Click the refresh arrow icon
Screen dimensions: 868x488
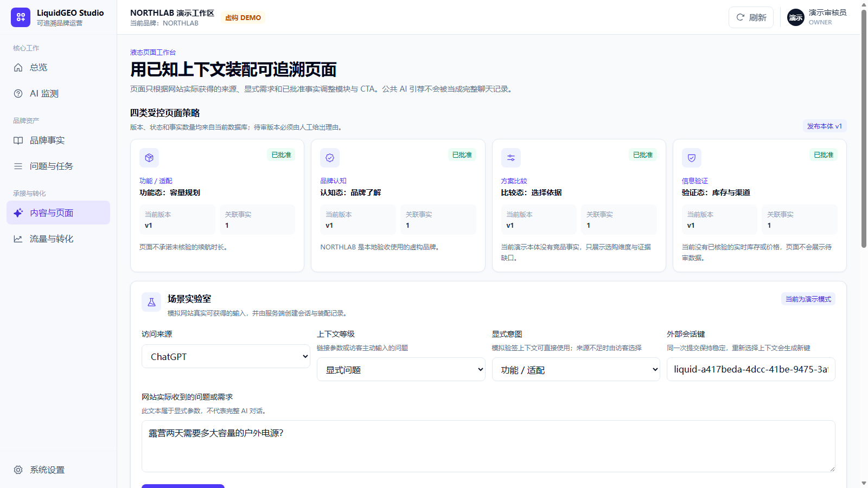pyautogui.click(x=740, y=17)
